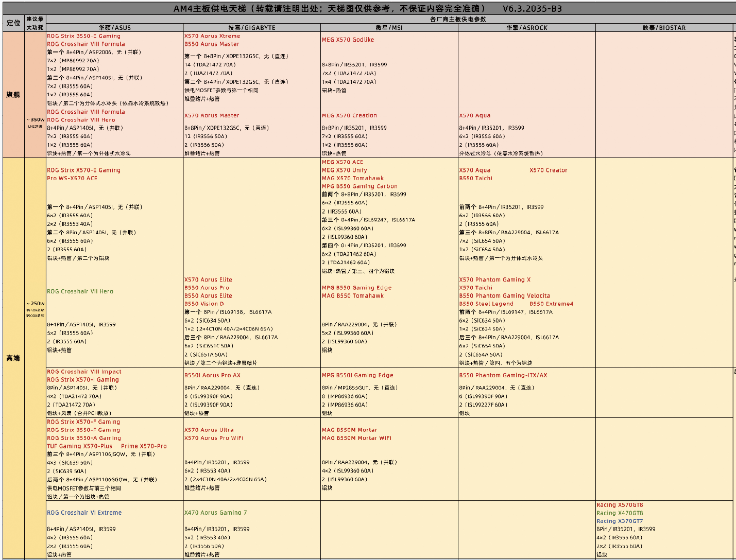This screenshot has width=736, height=560.
Task: Click B550 Taichi board name
Action: [476, 178]
